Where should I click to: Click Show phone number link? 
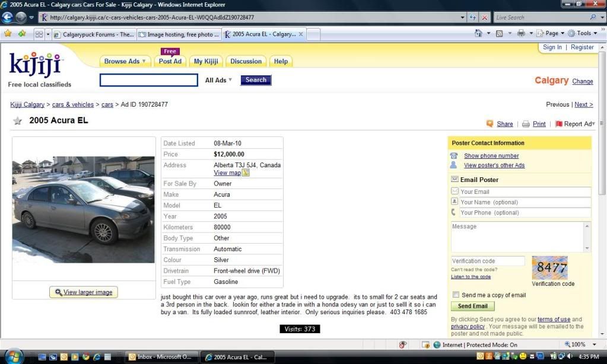pos(491,156)
